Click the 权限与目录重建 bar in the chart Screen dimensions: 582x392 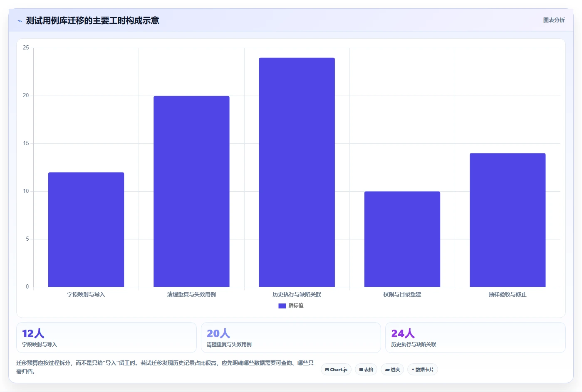click(402, 239)
